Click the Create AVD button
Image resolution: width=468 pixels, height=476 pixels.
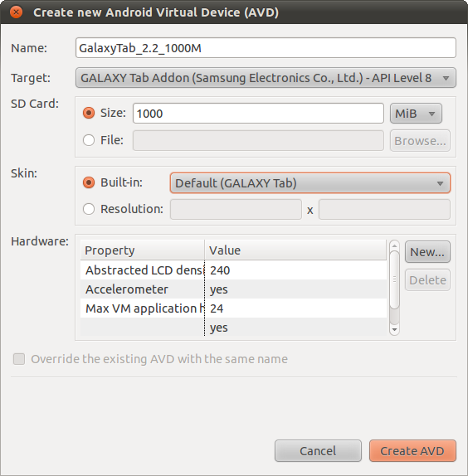coord(412,451)
